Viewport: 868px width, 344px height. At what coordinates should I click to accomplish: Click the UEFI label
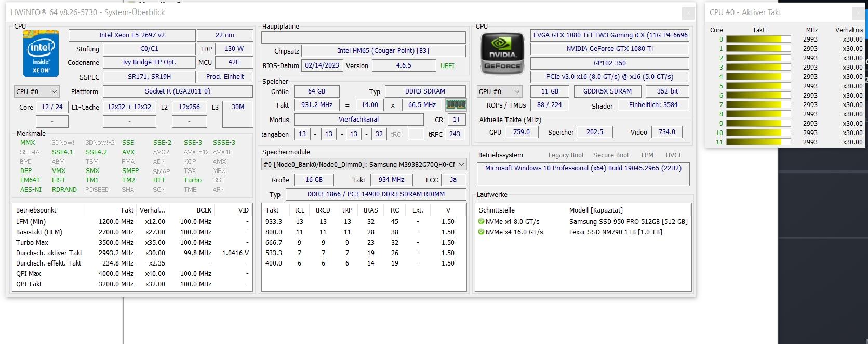(447, 66)
